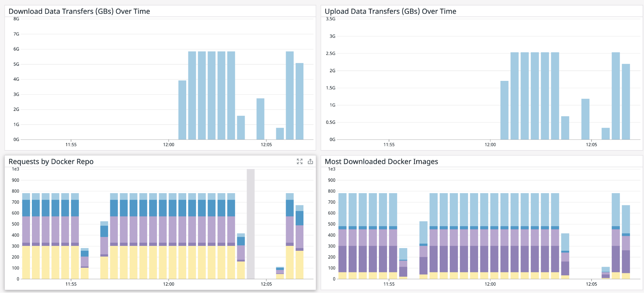Click the Requests by Docker Repo heading
The width and height of the screenshot is (644, 293).
51,161
